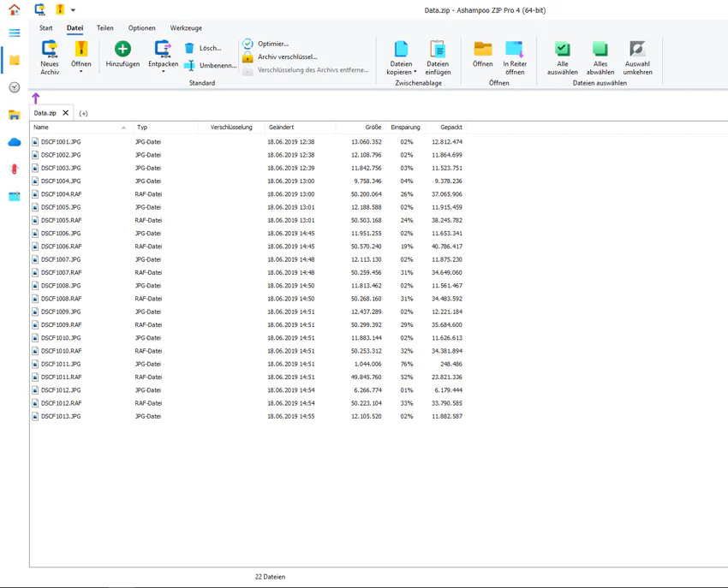Click the clock history sidebar icon

click(15, 87)
